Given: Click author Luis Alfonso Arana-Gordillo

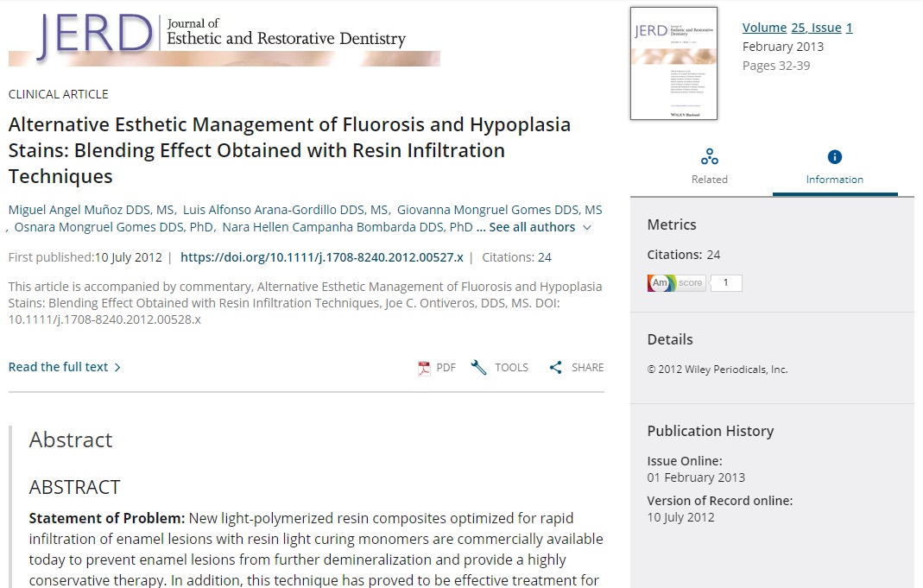Looking at the screenshot, I should coord(285,210).
